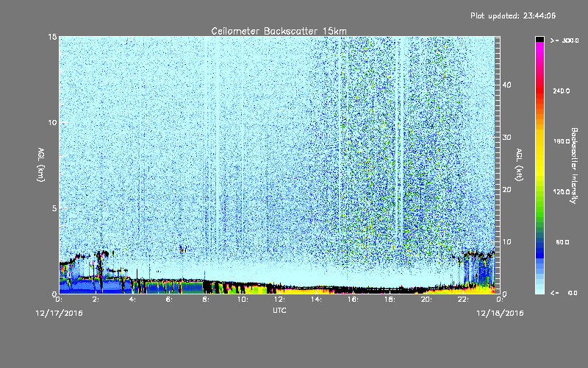
Task: Select the '16:' hour tick label
Action: [x=353, y=300]
